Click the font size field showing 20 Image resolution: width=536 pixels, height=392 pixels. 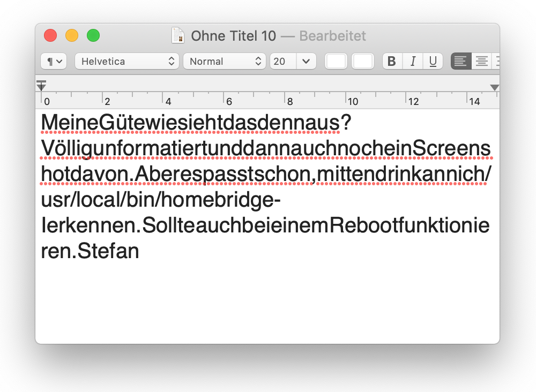(282, 62)
